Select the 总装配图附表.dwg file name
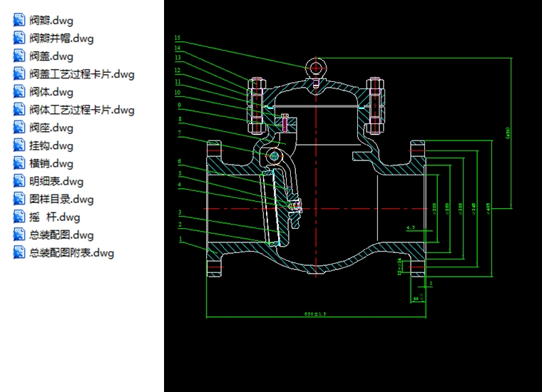 (71, 252)
